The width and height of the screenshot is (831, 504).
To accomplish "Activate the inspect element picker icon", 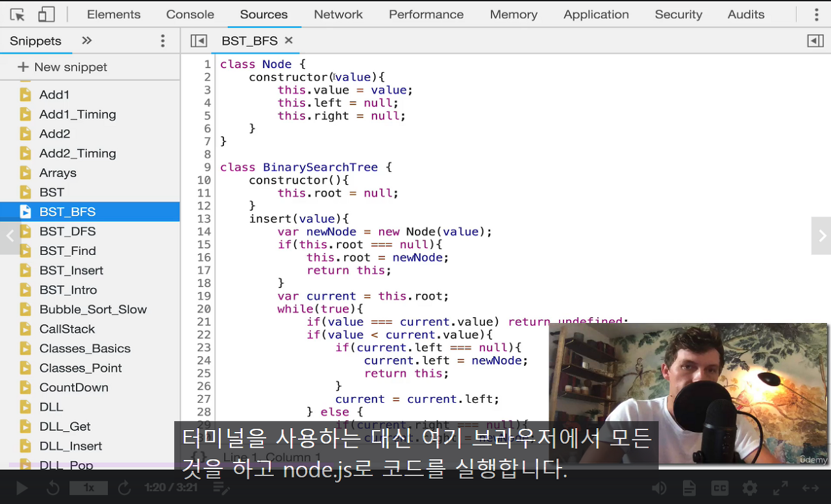I will click(x=18, y=14).
